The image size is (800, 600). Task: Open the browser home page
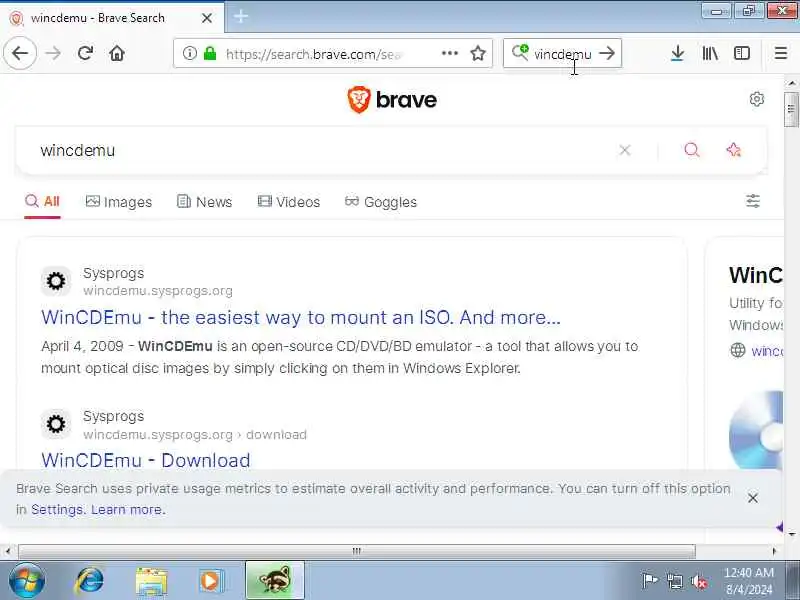coord(117,53)
